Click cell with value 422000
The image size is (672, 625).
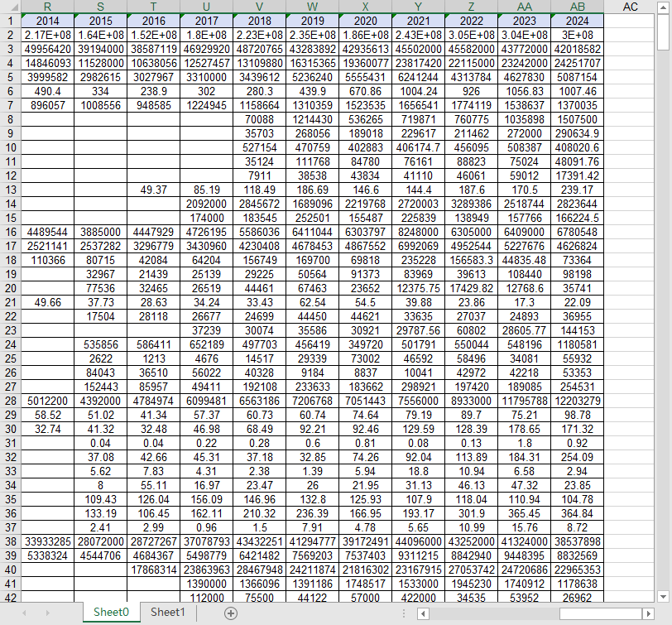click(418, 597)
